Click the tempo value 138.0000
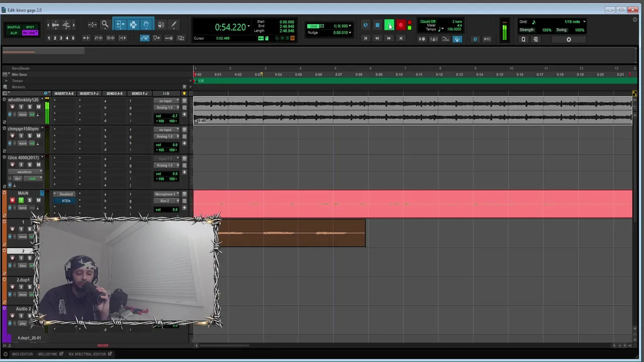This screenshot has width=644, height=362. tap(454, 29)
